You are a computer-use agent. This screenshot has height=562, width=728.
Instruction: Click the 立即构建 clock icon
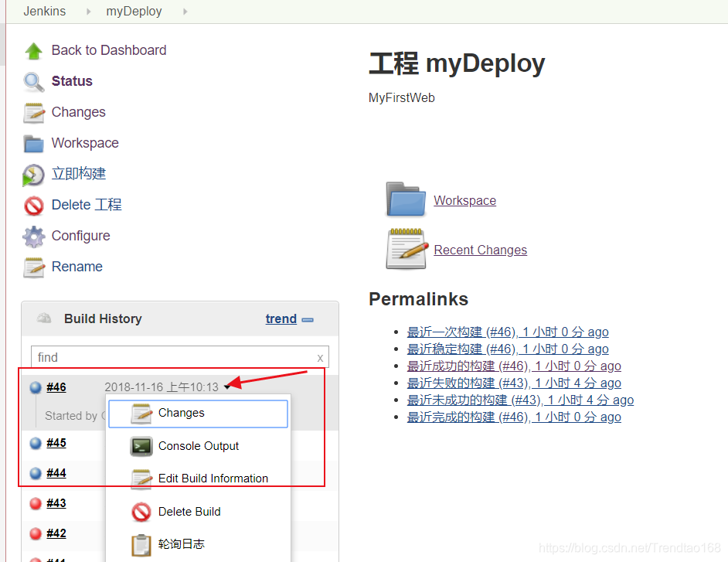pos(33,175)
